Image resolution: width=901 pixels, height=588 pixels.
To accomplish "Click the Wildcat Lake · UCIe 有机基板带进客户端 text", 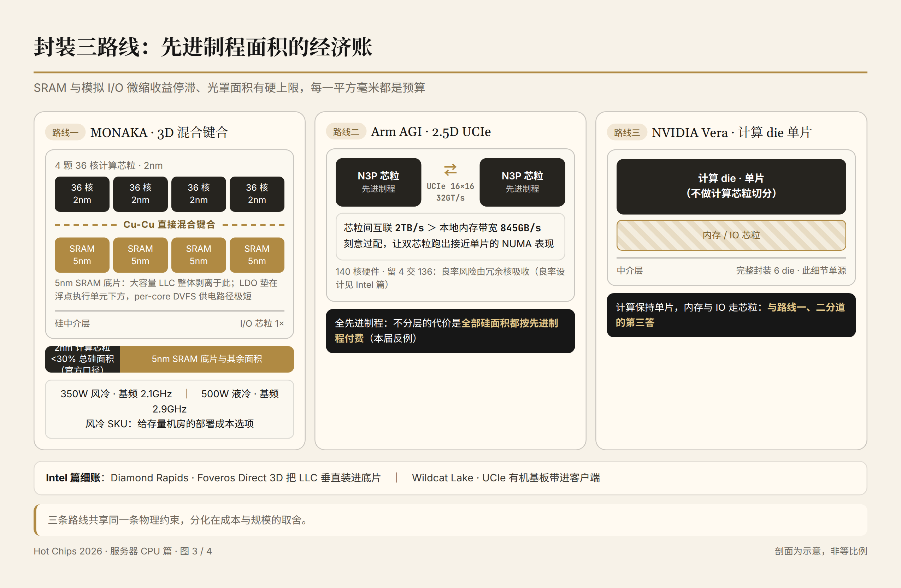I will tap(506, 478).
